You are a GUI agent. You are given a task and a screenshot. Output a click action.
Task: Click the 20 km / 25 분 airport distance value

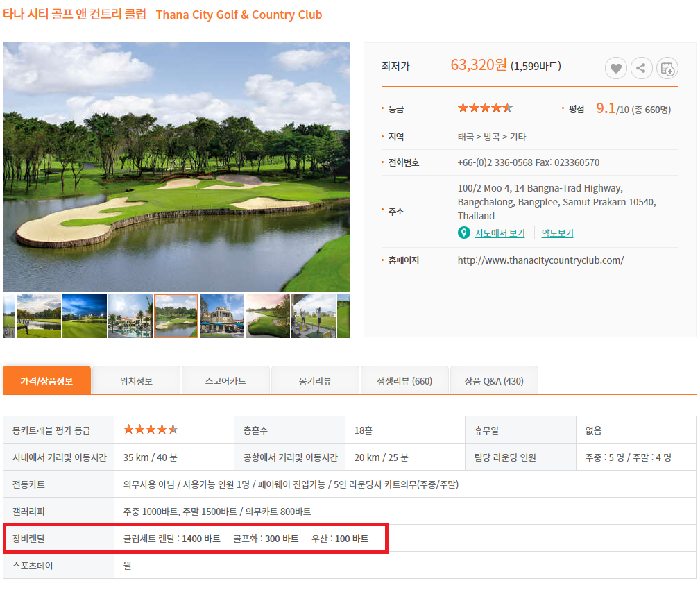coord(382,457)
